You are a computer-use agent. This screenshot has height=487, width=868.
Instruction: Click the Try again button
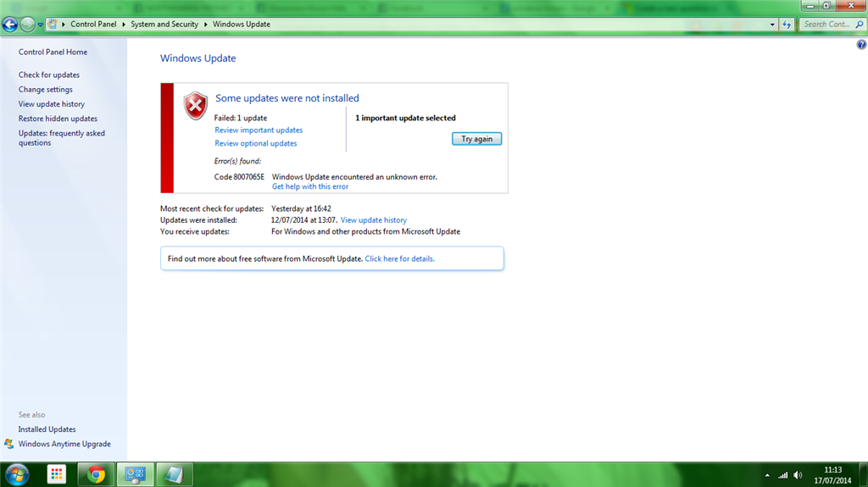coord(476,139)
